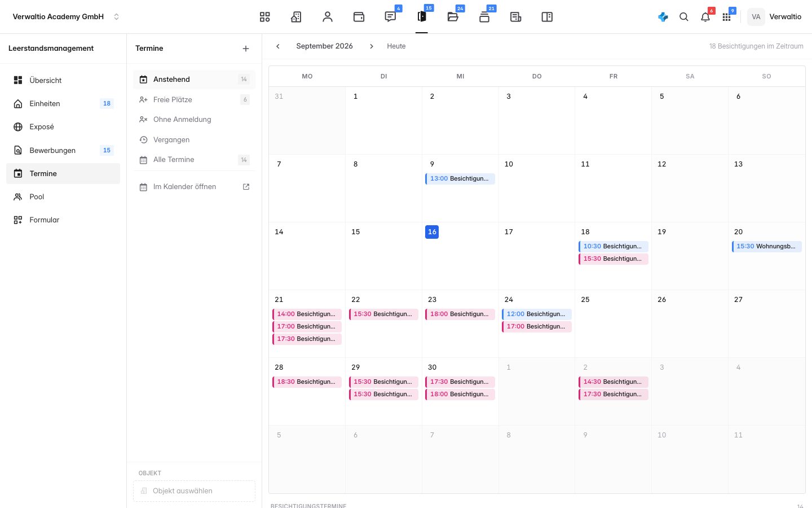
Task: Open the 17:30 Besichtigung on September 30
Action: (460, 382)
